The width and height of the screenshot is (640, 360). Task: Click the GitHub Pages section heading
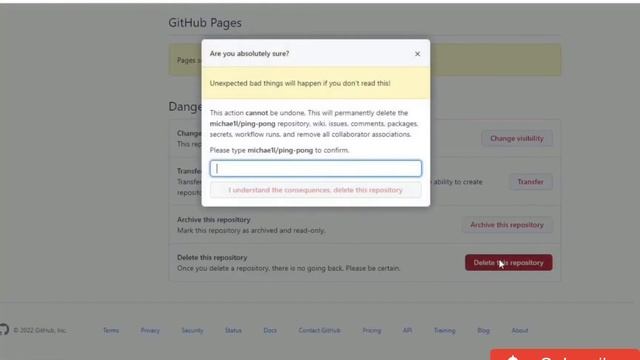[x=205, y=23]
